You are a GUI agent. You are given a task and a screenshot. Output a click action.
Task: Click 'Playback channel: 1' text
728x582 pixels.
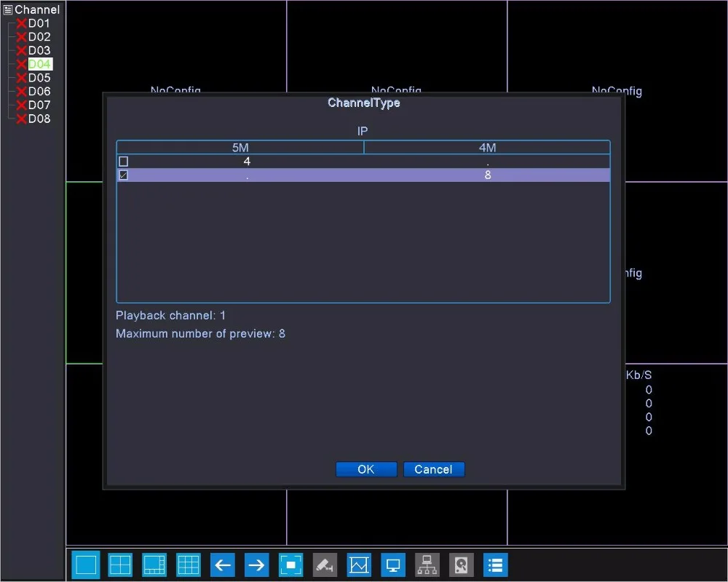point(170,316)
